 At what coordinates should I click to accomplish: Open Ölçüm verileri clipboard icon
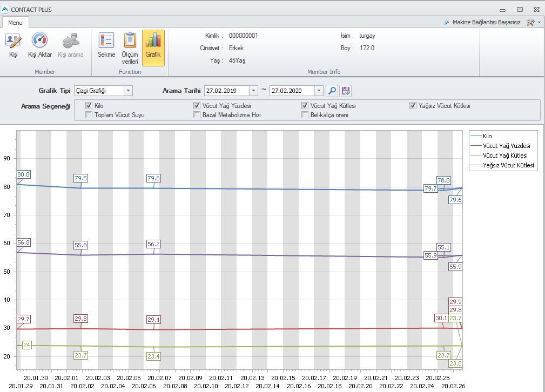(130, 40)
